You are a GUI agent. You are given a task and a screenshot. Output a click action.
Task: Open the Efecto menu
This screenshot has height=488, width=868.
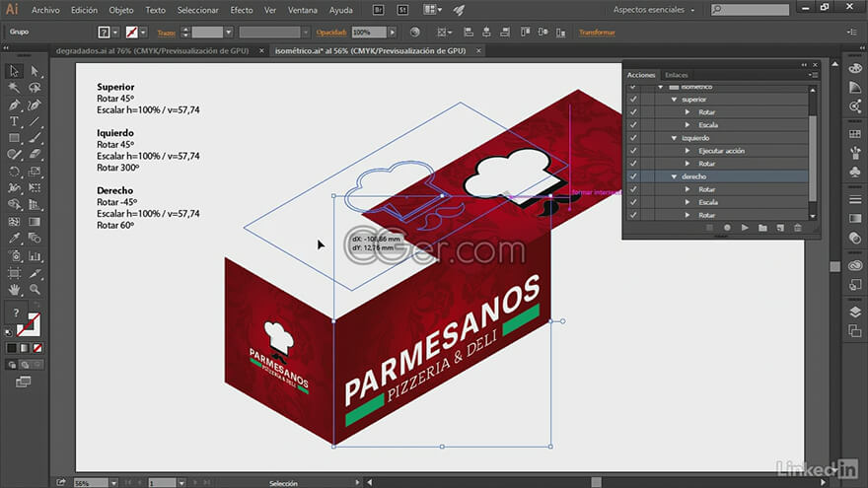coord(242,10)
